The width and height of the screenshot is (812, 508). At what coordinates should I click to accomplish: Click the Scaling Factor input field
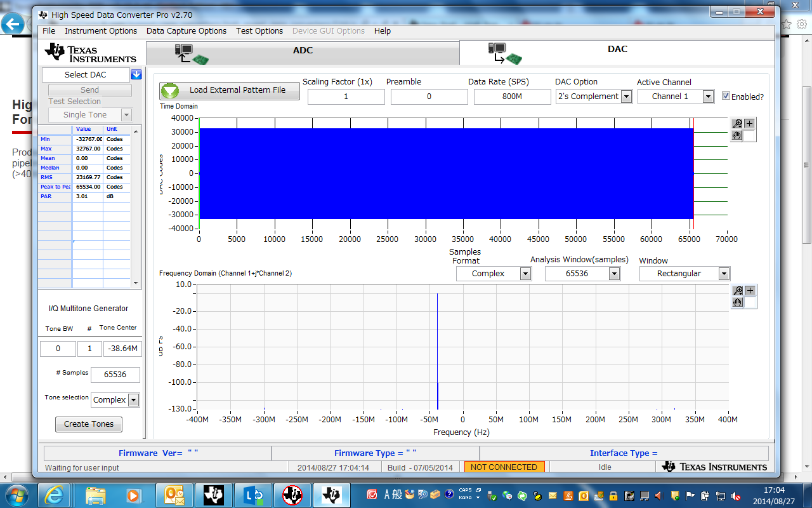[x=346, y=97]
